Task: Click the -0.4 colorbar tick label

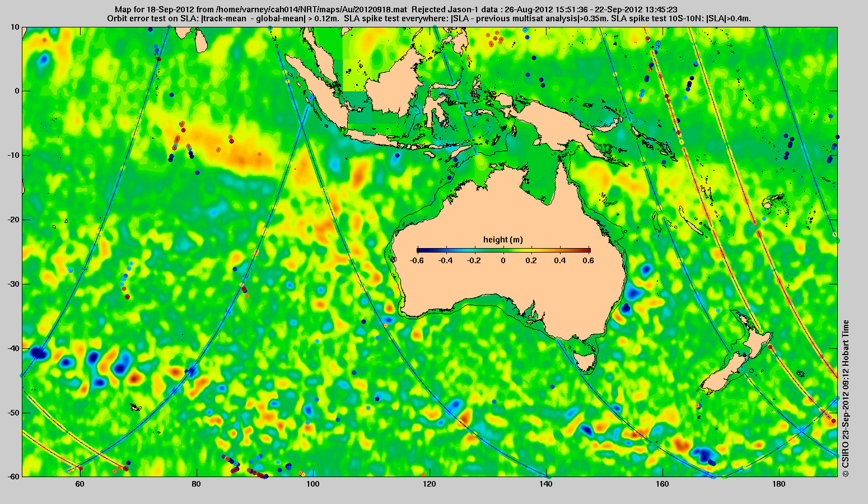Action: tap(446, 260)
